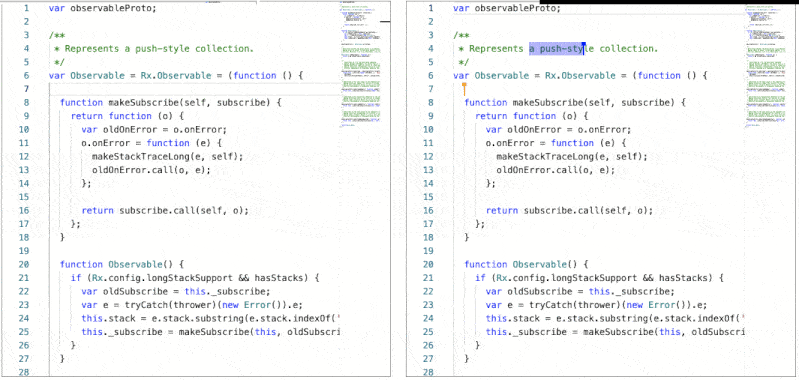Click the minimap in the left editor pane

point(365,66)
